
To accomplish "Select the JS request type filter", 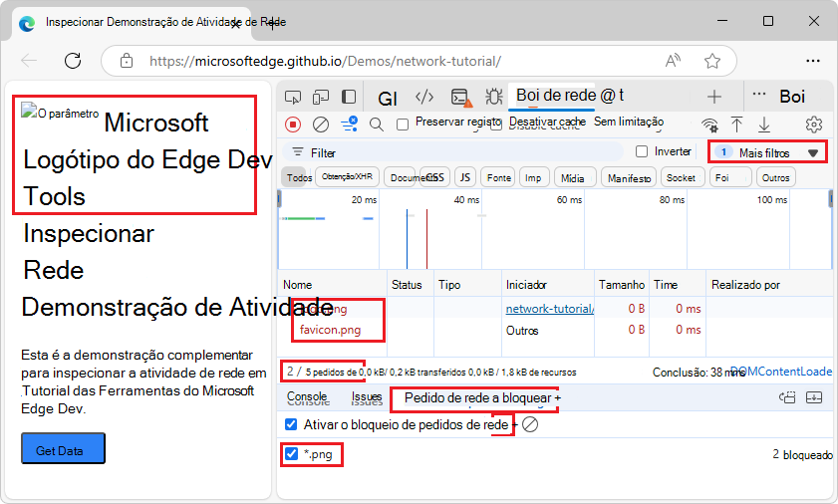I will point(464,177).
